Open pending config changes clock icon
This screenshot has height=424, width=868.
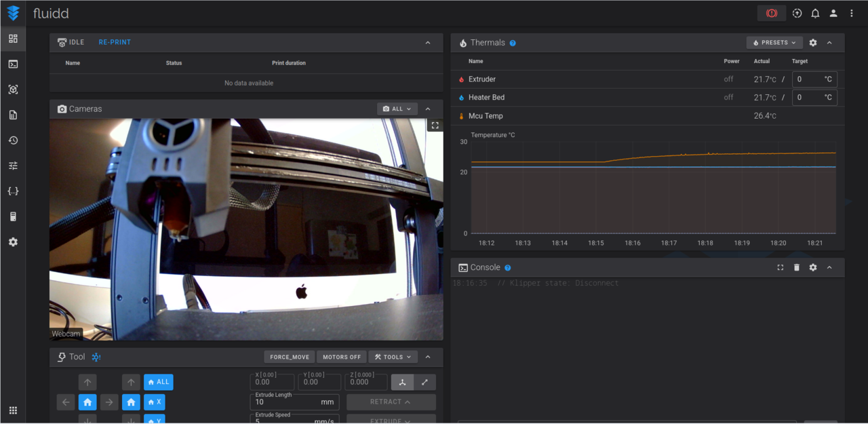click(797, 13)
